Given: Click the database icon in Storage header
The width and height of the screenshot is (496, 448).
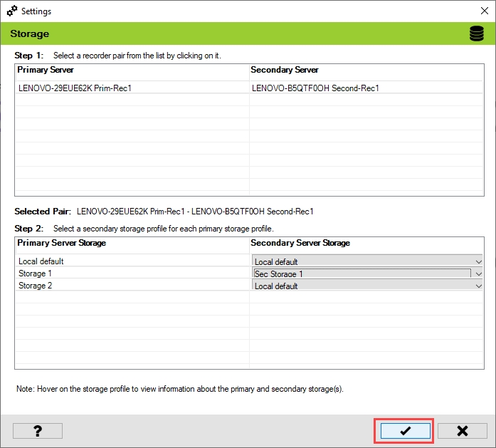Looking at the screenshot, I should coord(476,34).
